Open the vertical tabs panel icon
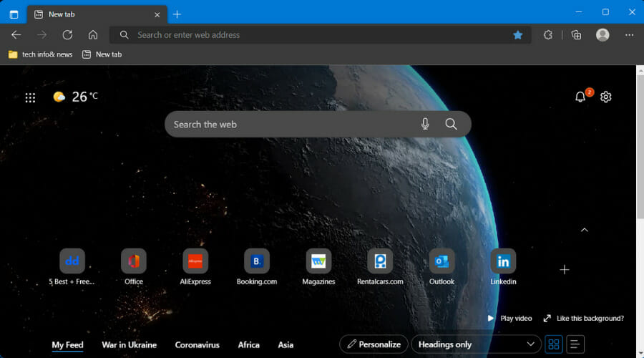644x358 pixels. pos(14,14)
